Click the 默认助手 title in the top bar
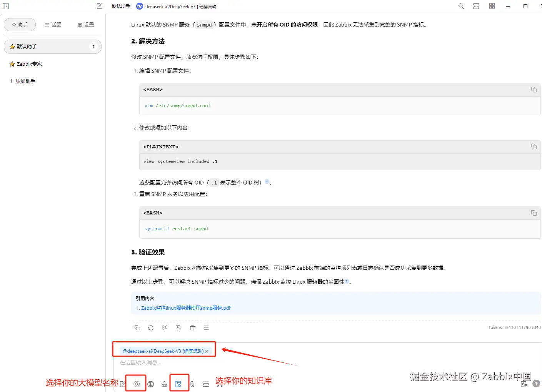The width and height of the screenshot is (542, 392). point(121,6)
